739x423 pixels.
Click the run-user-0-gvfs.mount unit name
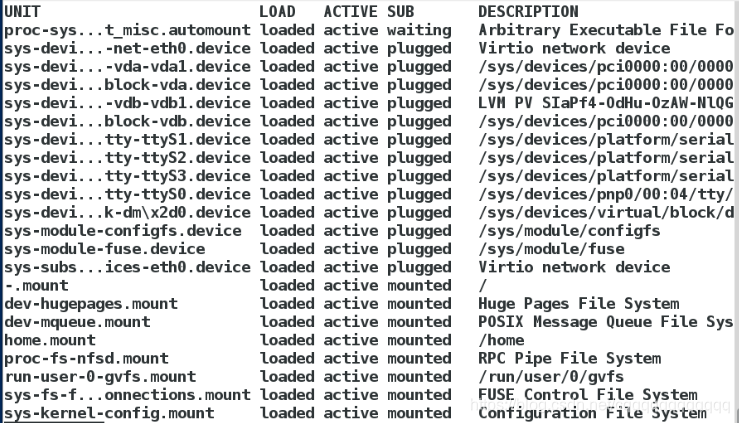point(100,377)
